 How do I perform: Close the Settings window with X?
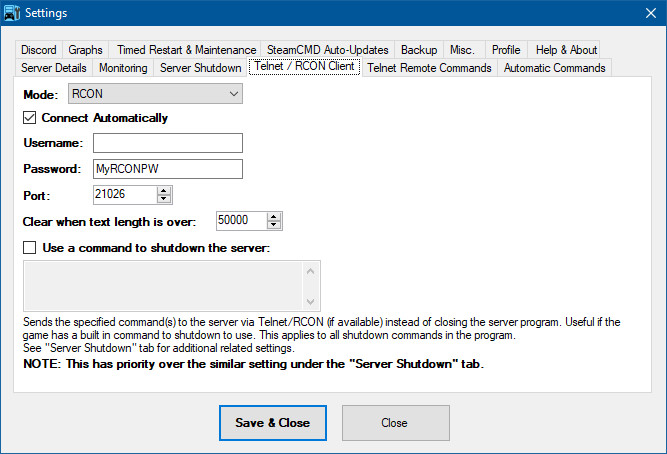click(651, 13)
